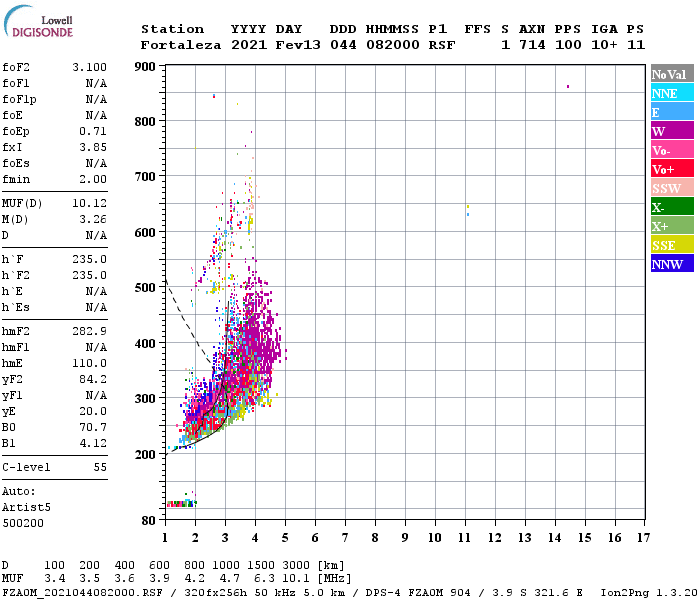Click the Lowell Digisonde logo

[x=38, y=21]
